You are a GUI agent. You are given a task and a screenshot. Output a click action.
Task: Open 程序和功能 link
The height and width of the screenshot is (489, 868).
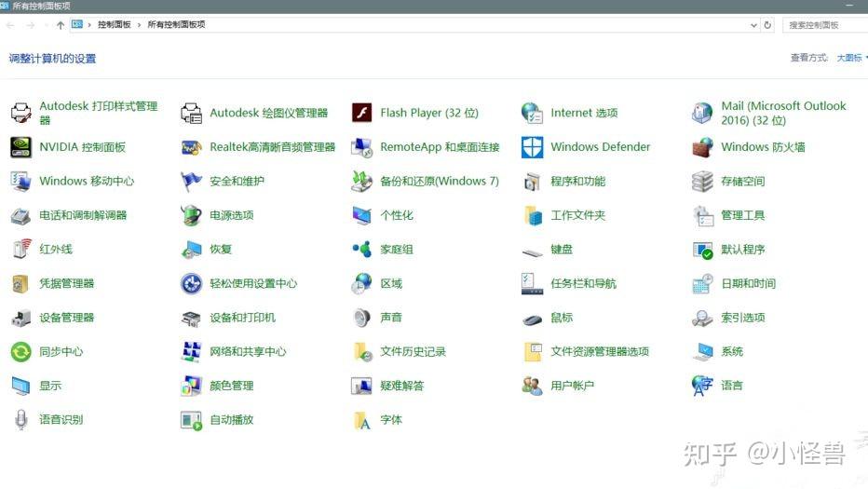[577, 182]
